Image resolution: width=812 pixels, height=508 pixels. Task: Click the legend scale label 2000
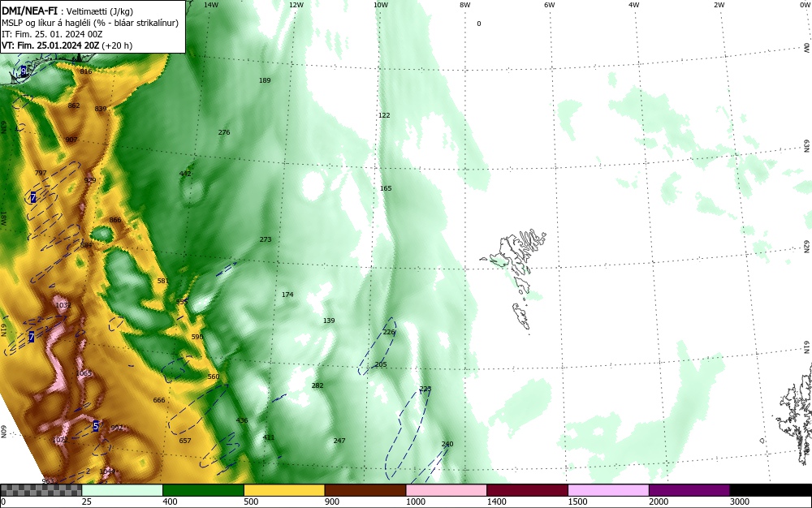[x=659, y=502]
